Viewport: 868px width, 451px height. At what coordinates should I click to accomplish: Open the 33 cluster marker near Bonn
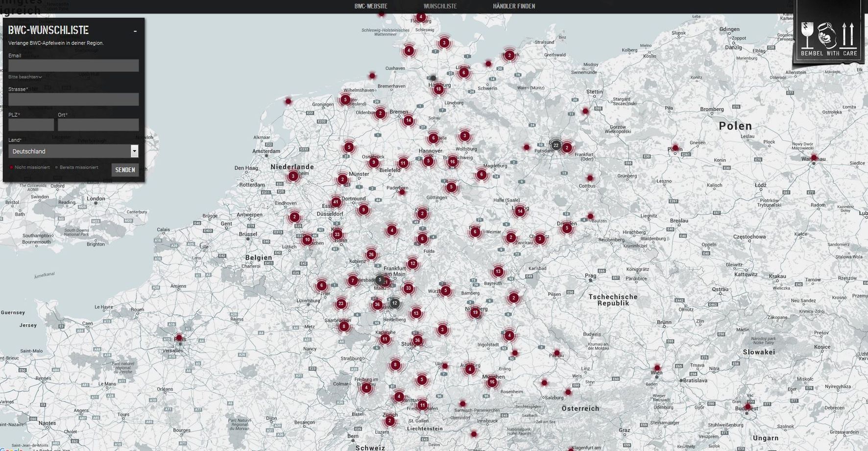(337, 234)
